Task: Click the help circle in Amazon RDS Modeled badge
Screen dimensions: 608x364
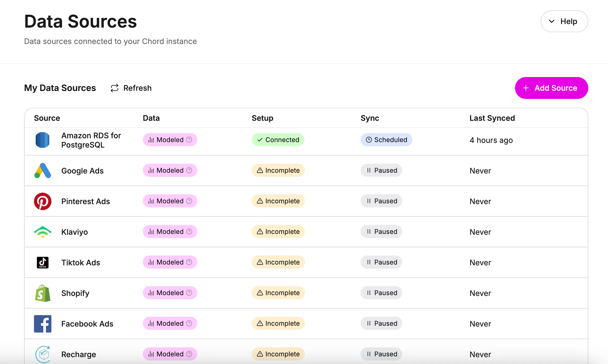Action: coord(189,140)
